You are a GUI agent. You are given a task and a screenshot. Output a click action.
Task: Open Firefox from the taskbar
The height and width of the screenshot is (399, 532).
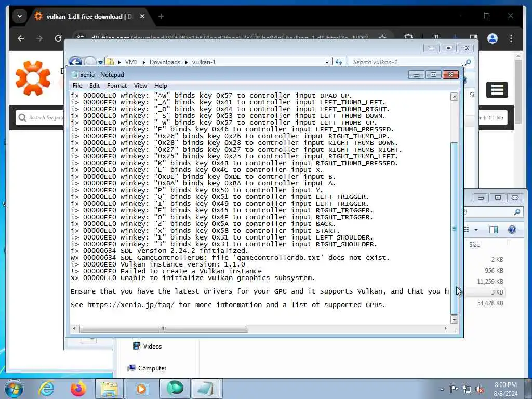tap(78, 389)
